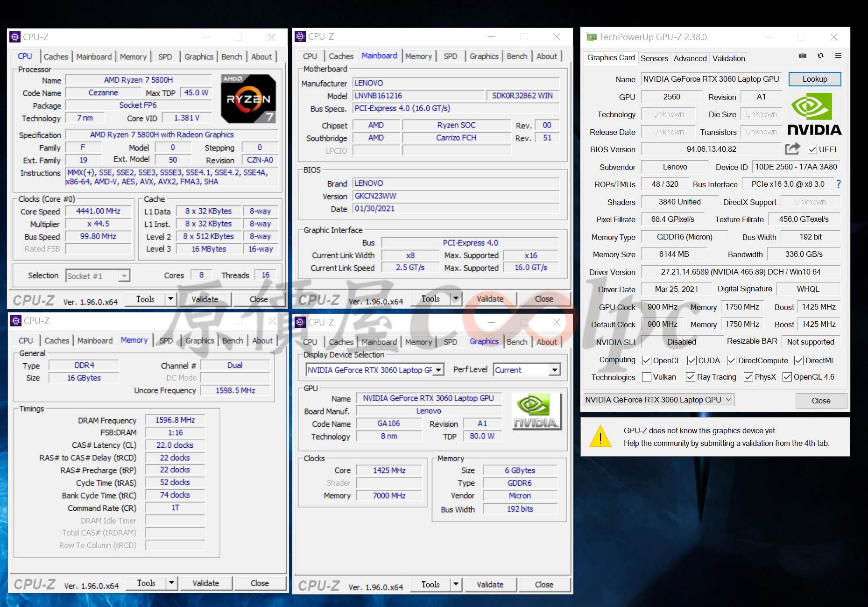This screenshot has width=868, height=607.
Task: Toggle the UEFI checkbox
Action: tap(812, 149)
